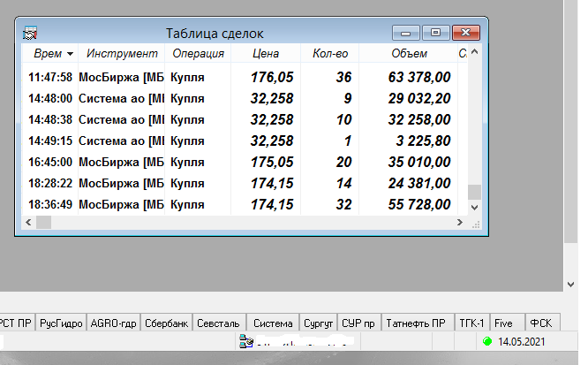This screenshot has height=365, width=588.
Task: Sort by the Врем column header
Action: [50, 53]
